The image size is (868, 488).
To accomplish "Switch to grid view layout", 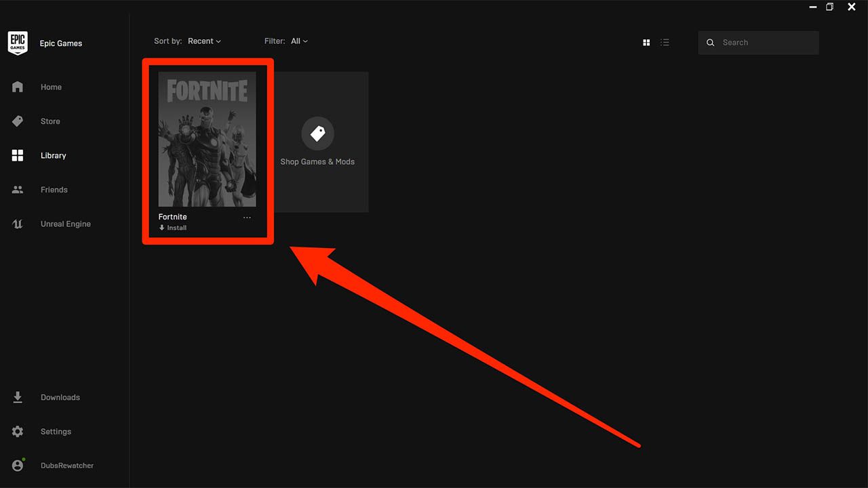I will (x=646, y=43).
